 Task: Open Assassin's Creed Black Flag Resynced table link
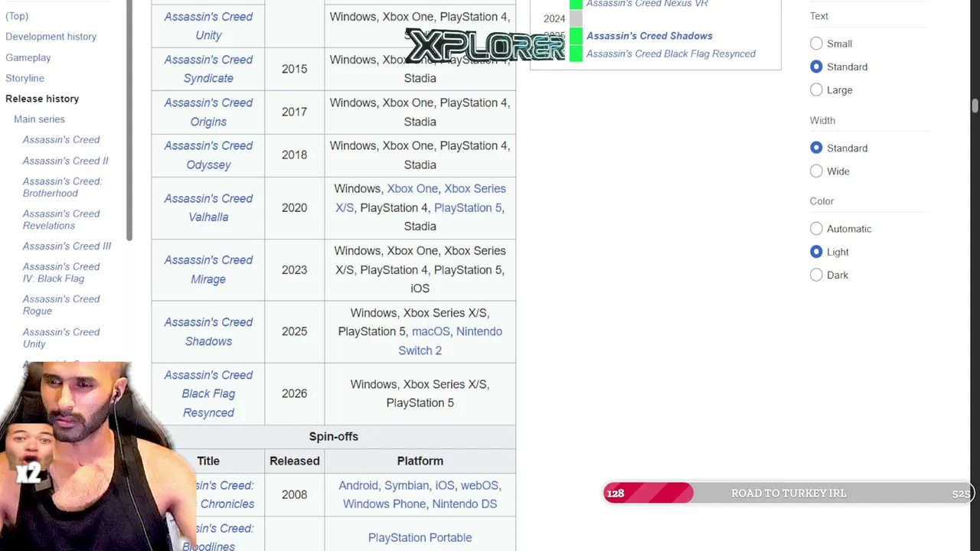208,393
